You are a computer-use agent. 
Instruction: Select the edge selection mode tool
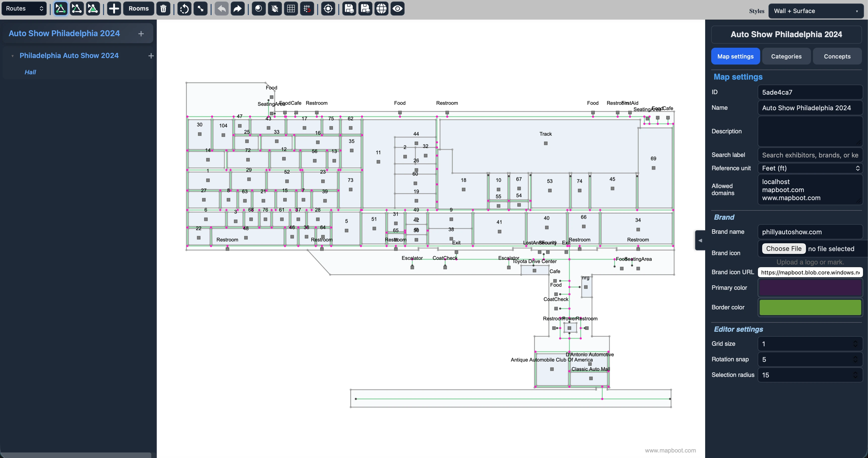coord(77,9)
